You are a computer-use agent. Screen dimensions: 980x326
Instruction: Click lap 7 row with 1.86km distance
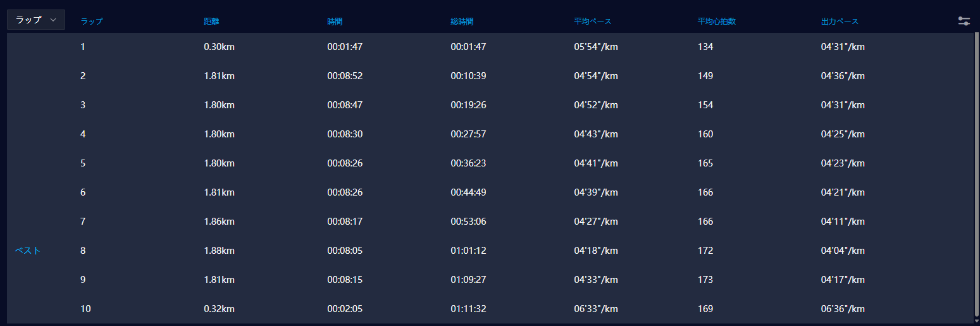tap(490, 222)
